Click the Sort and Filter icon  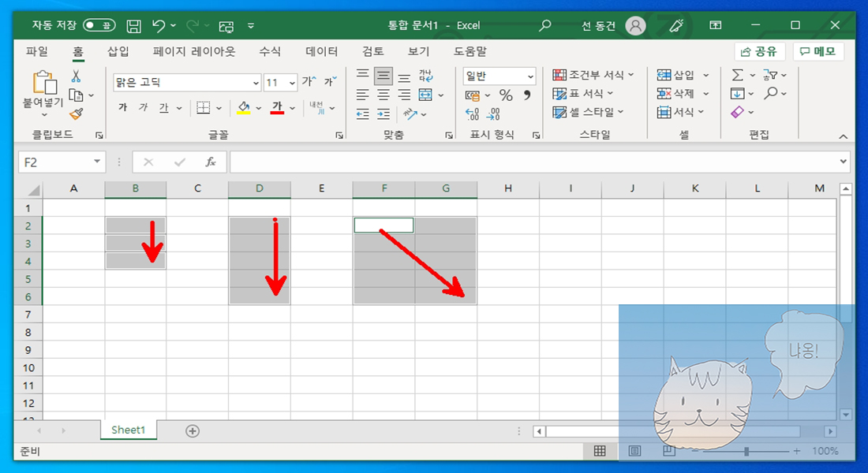(x=771, y=75)
